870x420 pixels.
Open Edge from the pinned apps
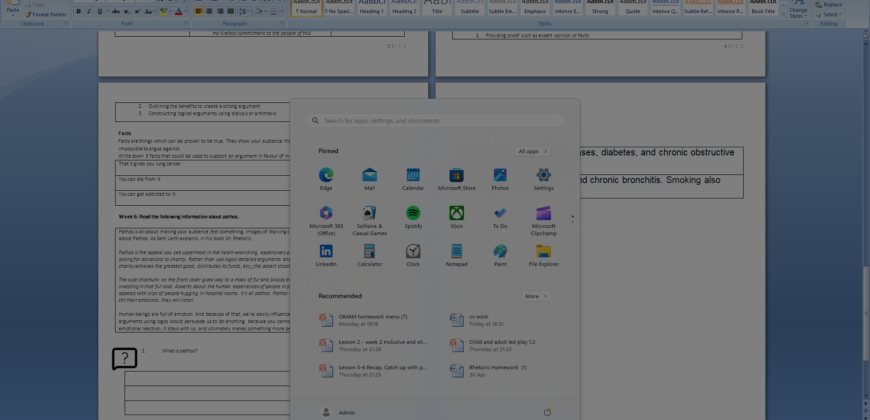tap(326, 180)
